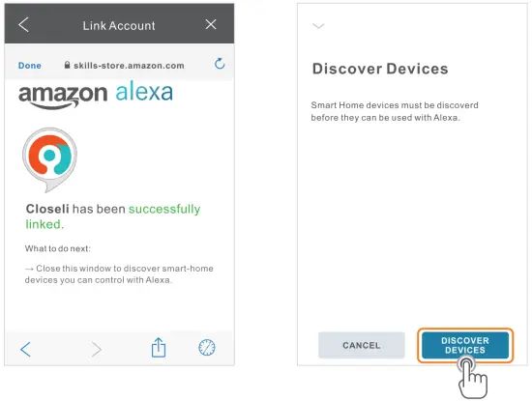Tap the Discover Devices button
This screenshot has height=401, width=532.
pos(465,345)
